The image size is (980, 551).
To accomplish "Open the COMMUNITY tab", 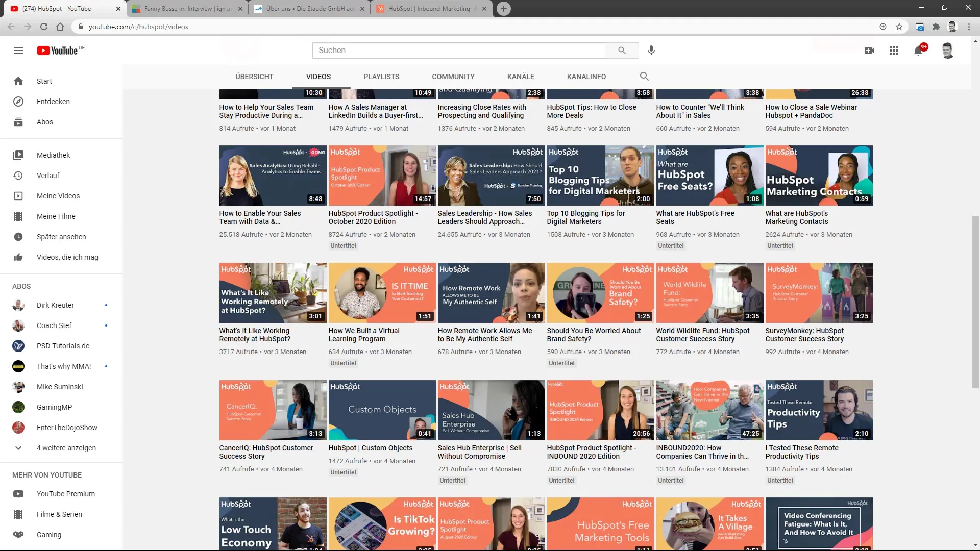I will pos(453,77).
